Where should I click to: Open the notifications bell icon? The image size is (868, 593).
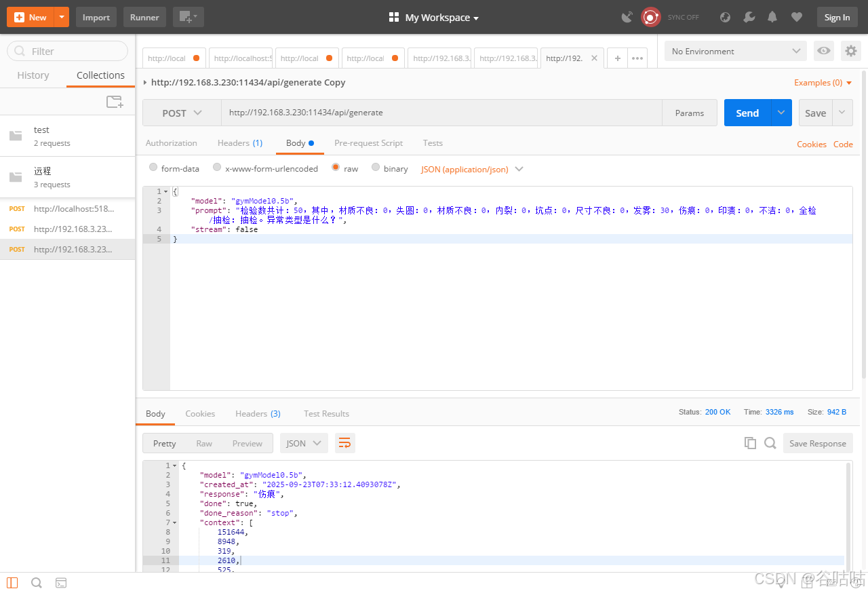coord(772,18)
